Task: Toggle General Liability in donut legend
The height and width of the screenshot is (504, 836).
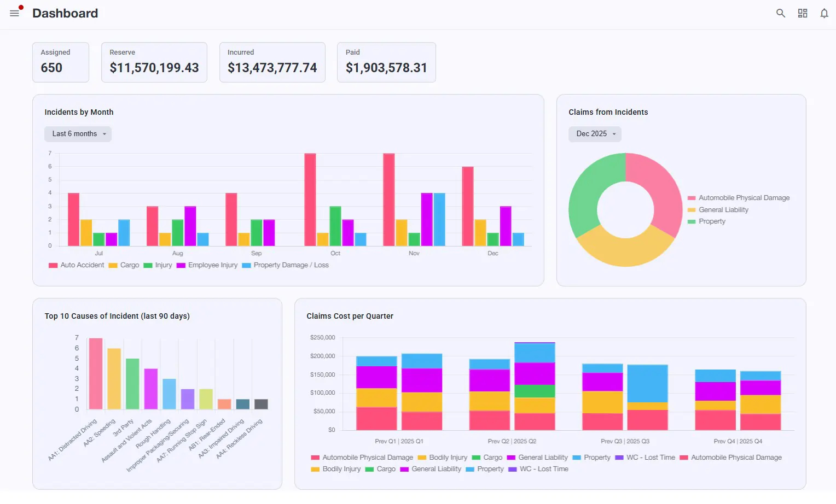Action: 718,210
